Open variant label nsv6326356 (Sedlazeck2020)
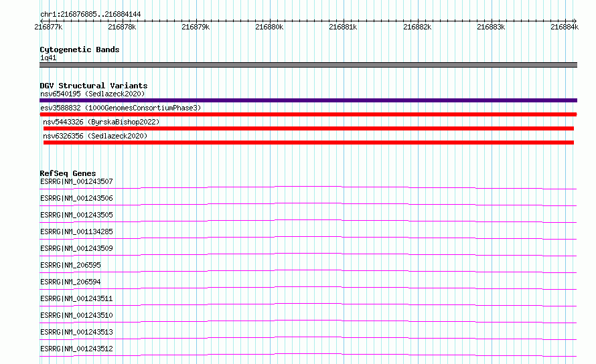Image resolution: width=596 pixels, height=364 pixels. 95,136
